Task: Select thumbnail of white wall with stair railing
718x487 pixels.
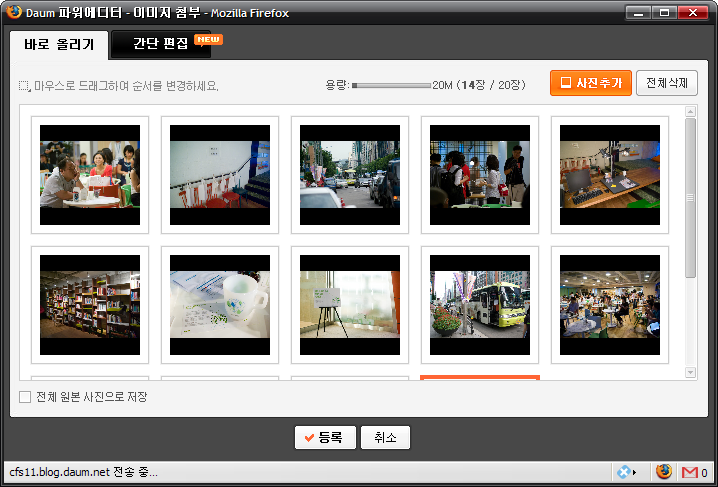Action: coord(220,175)
